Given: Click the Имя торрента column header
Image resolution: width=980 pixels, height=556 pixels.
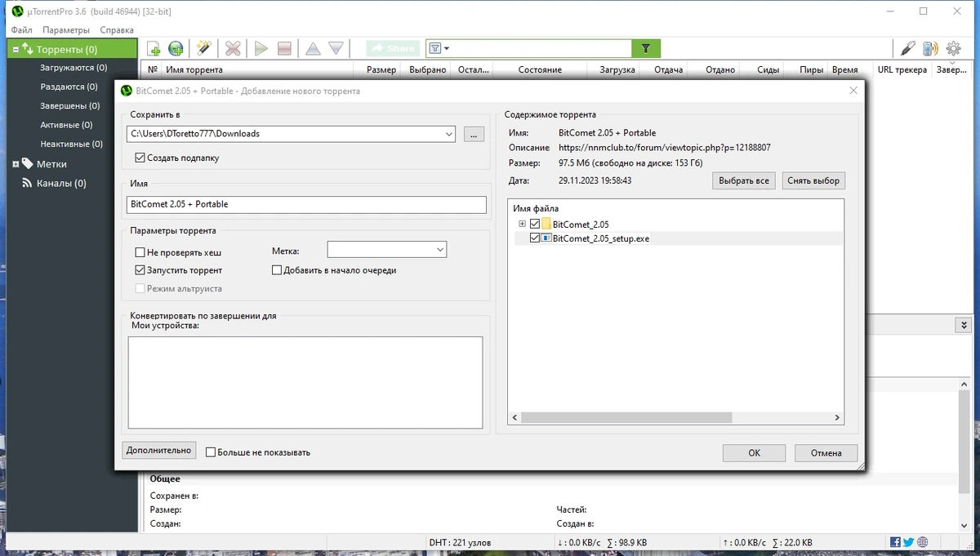Looking at the screenshot, I should 256,69.
